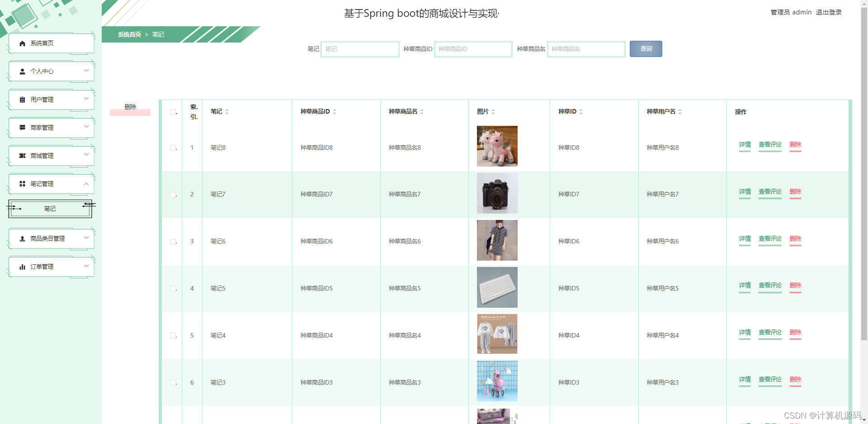Image resolution: width=868 pixels, height=424 pixels.
Task: Click the unicorn plush product thumbnail
Action: point(497,146)
